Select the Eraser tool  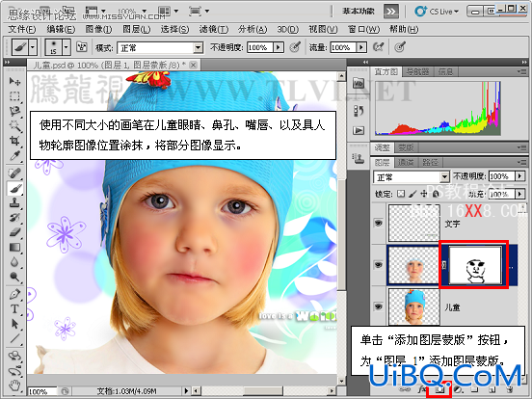[x=14, y=232]
